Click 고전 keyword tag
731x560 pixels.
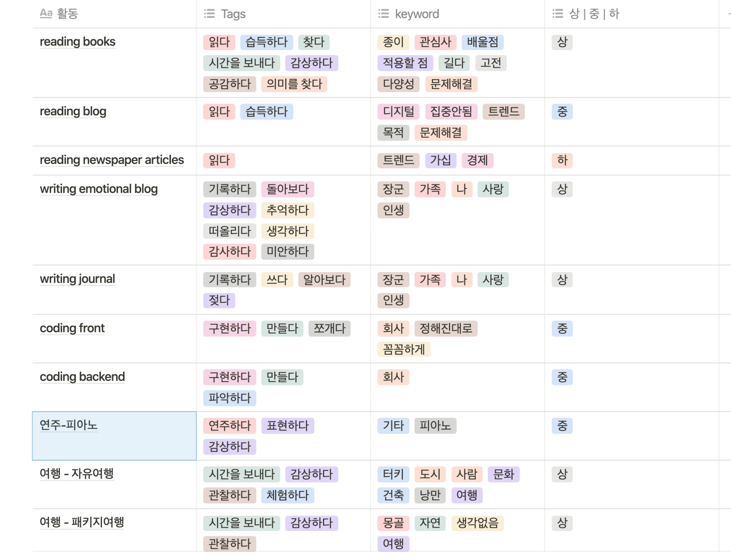click(491, 63)
